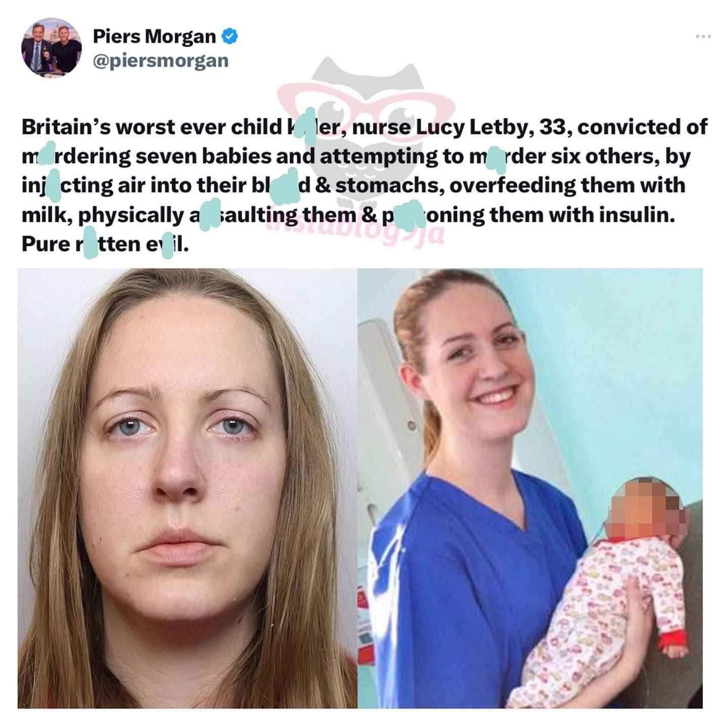Viewport: 728px width, 728px height.
Task: Click the last line starting with Pure
Action: (x=105, y=244)
